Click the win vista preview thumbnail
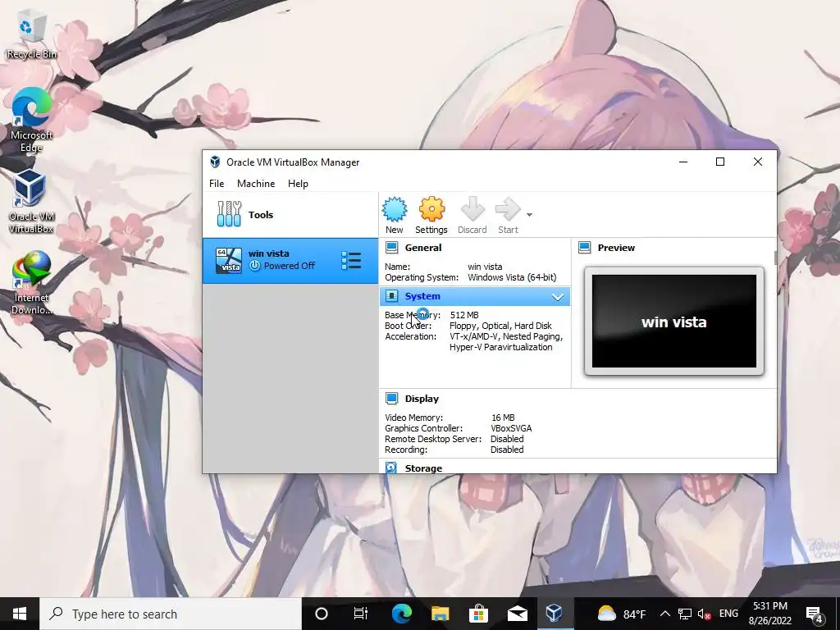This screenshot has width=840, height=630. (674, 322)
